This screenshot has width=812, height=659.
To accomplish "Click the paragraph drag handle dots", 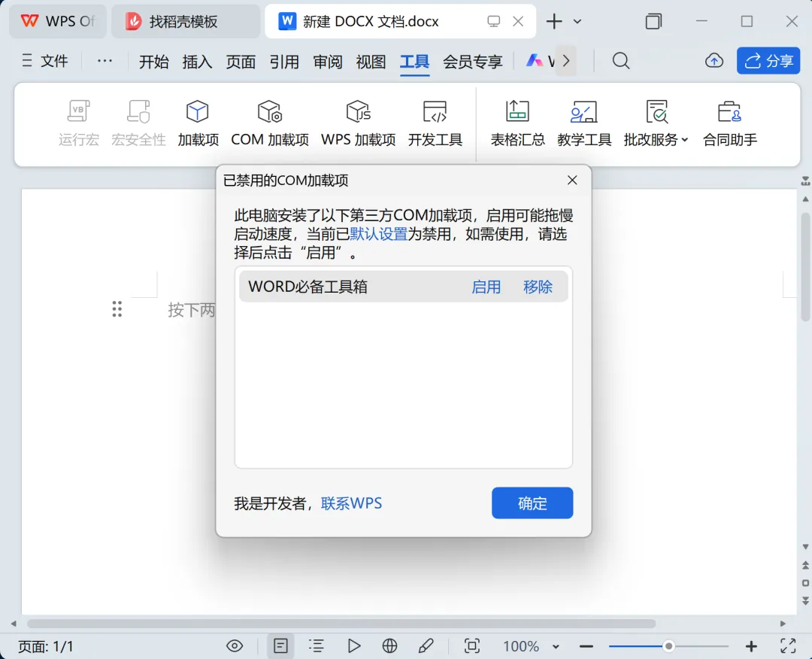I will 117,309.
